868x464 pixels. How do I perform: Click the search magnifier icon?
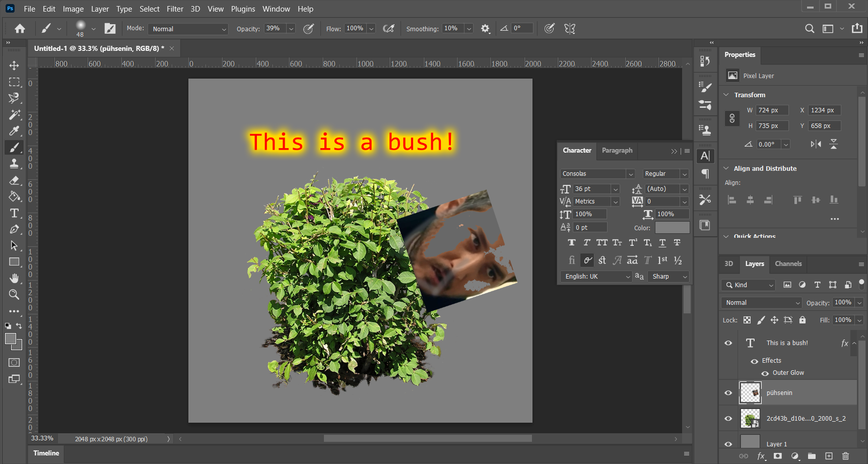[810, 29]
